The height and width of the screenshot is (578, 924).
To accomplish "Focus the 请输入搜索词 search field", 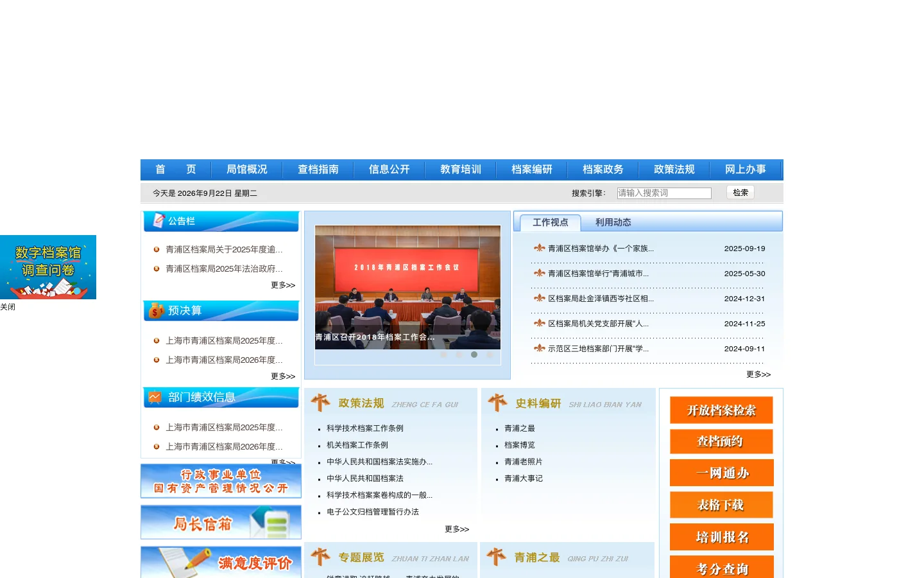I will [664, 193].
